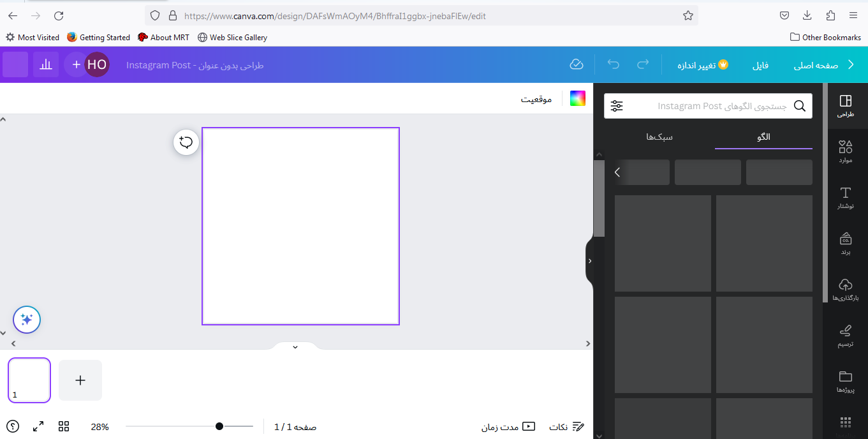This screenshot has width=868, height=439.
Task: Open the Duration (مدت زمان) control
Action: pyautogui.click(x=508, y=426)
